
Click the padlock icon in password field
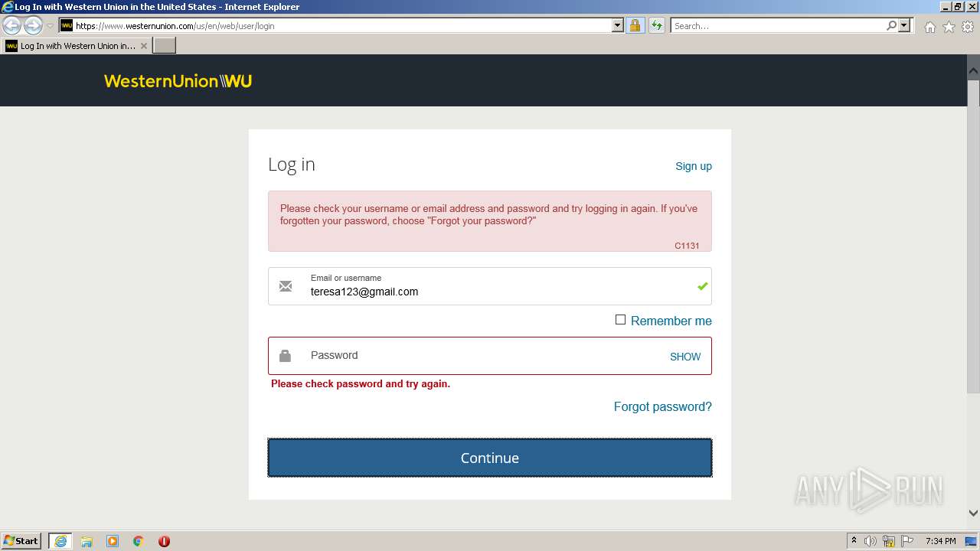(x=285, y=356)
